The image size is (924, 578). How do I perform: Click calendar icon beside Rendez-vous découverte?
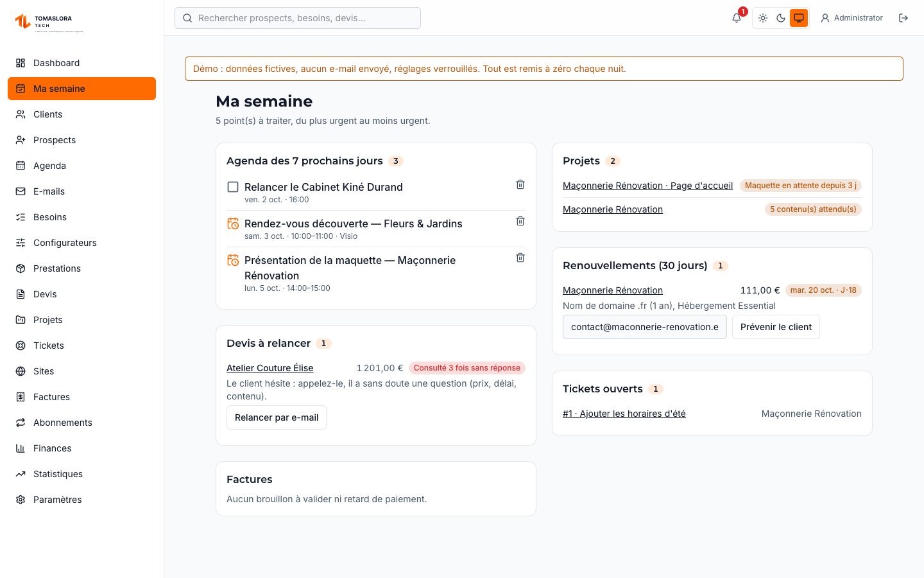[233, 223]
